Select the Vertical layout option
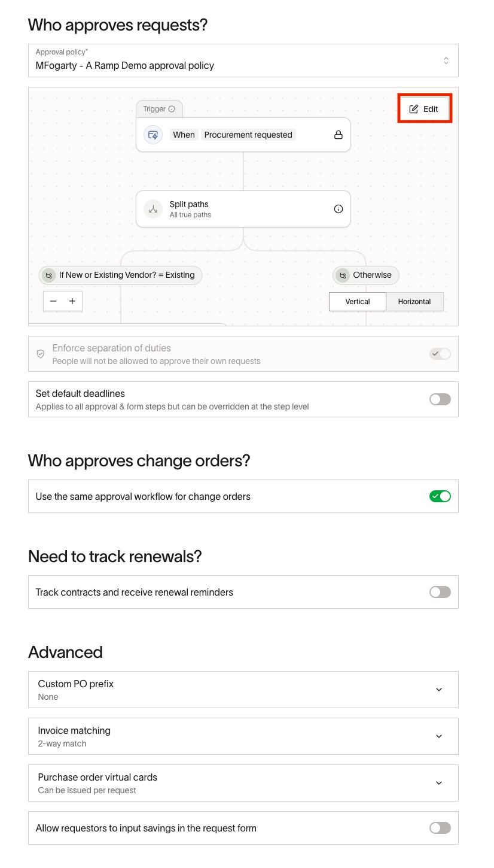Image resolution: width=494 pixels, height=868 pixels. point(358,302)
